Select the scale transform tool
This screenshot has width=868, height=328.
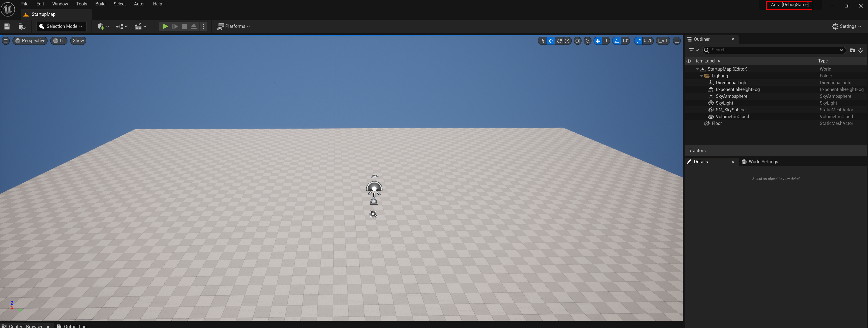pyautogui.click(x=567, y=41)
